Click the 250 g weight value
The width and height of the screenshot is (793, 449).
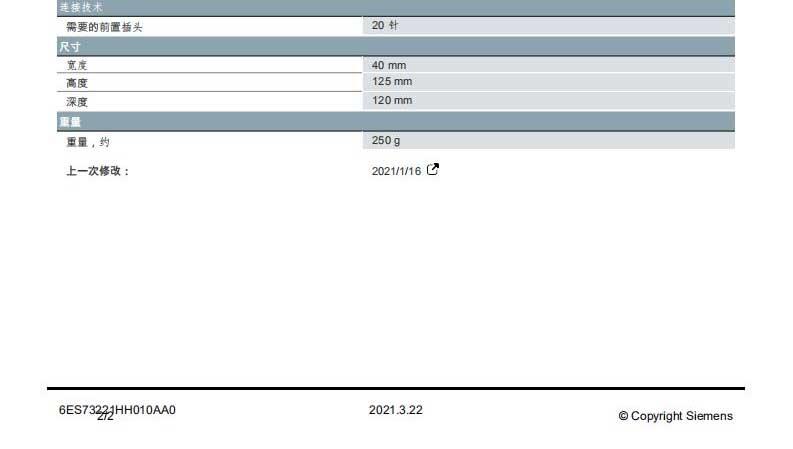(386, 141)
